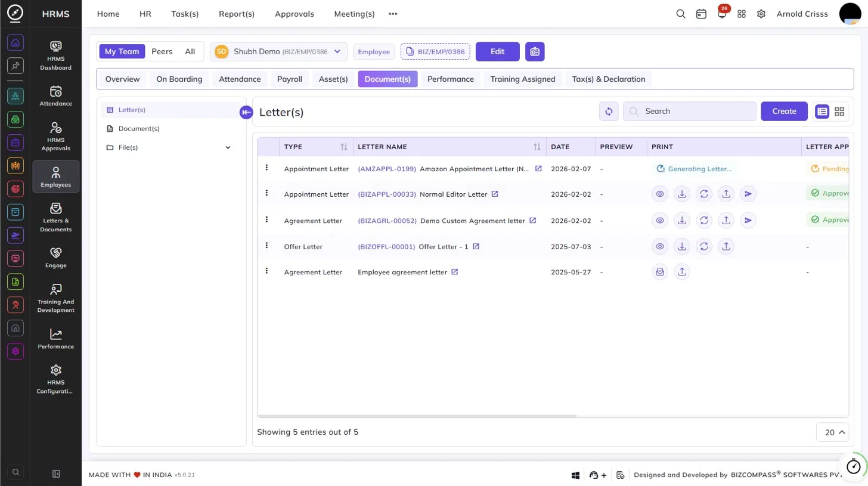Click the home icon in far-left rail

coord(15,42)
